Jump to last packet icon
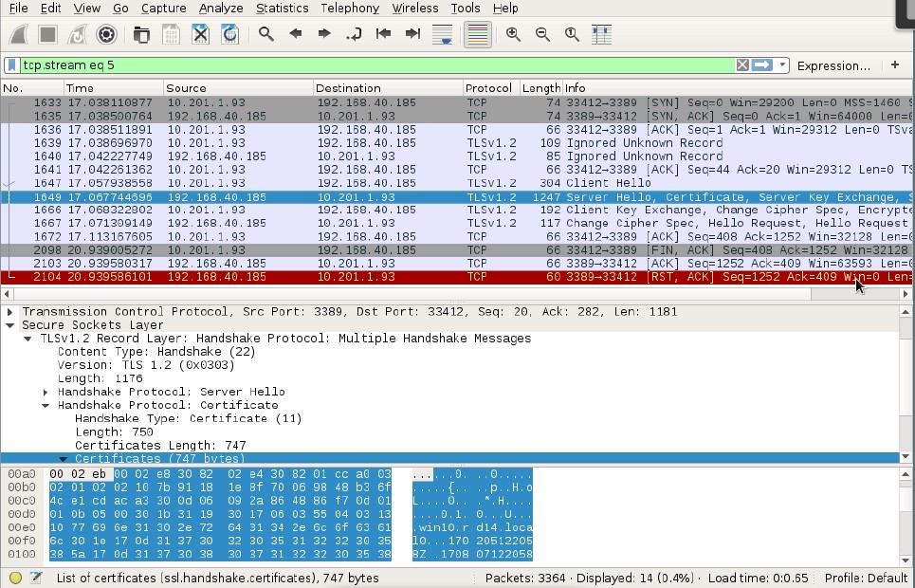Screen dimensions: 915x588 click(x=412, y=34)
